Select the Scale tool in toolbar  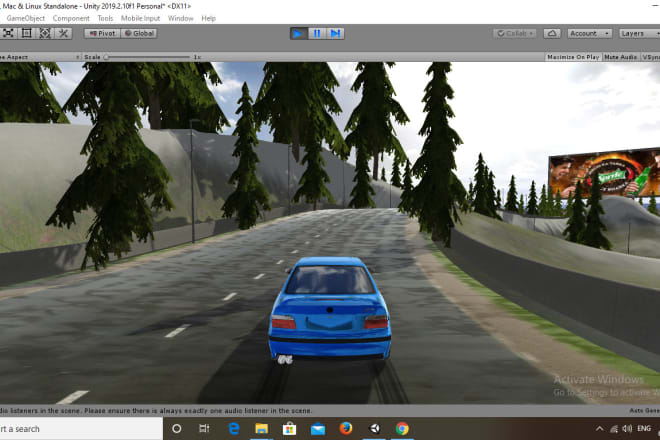[8, 33]
